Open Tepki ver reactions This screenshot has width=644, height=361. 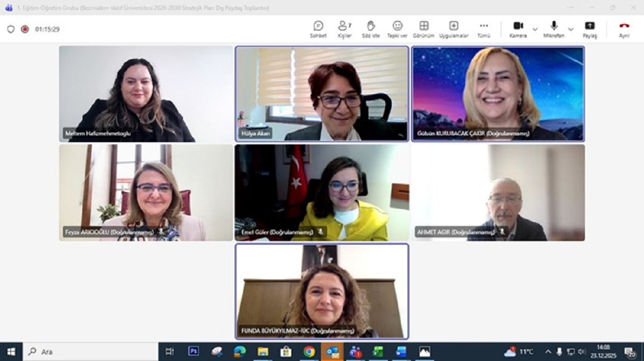(397, 28)
